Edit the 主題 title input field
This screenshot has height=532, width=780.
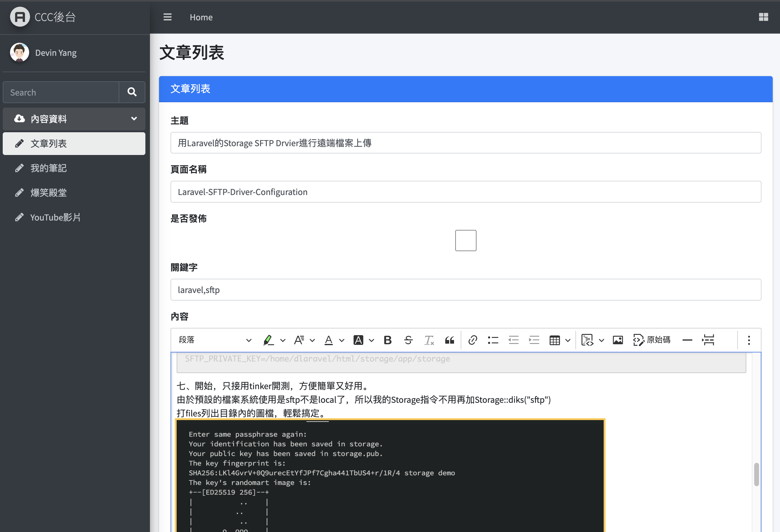click(x=466, y=143)
